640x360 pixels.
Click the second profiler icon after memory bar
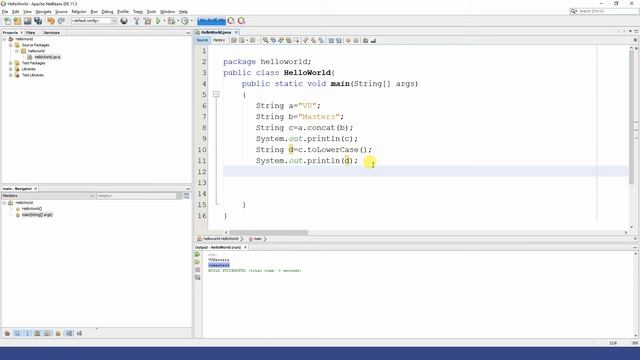(x=242, y=21)
